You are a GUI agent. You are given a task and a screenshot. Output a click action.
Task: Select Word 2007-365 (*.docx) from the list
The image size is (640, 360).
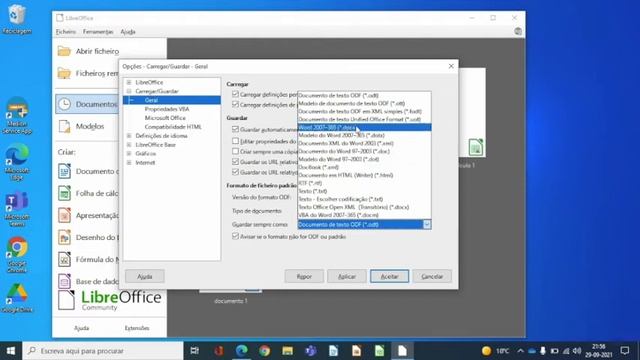click(364, 127)
